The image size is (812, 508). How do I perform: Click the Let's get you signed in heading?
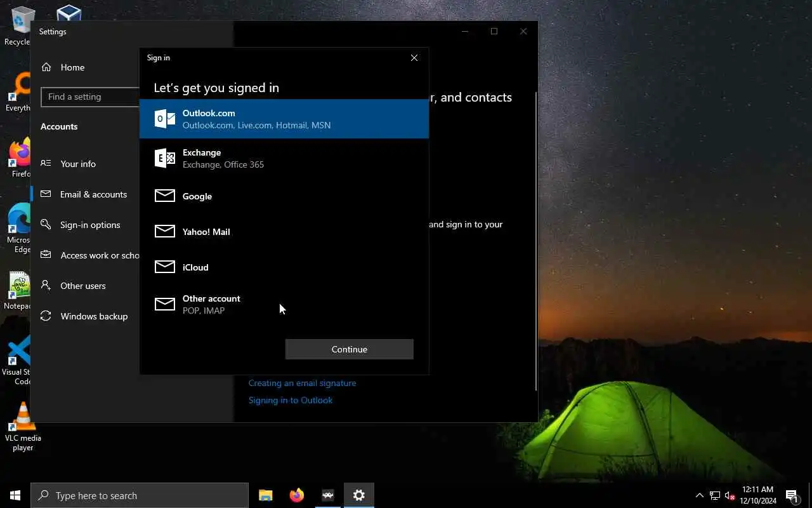tap(216, 88)
